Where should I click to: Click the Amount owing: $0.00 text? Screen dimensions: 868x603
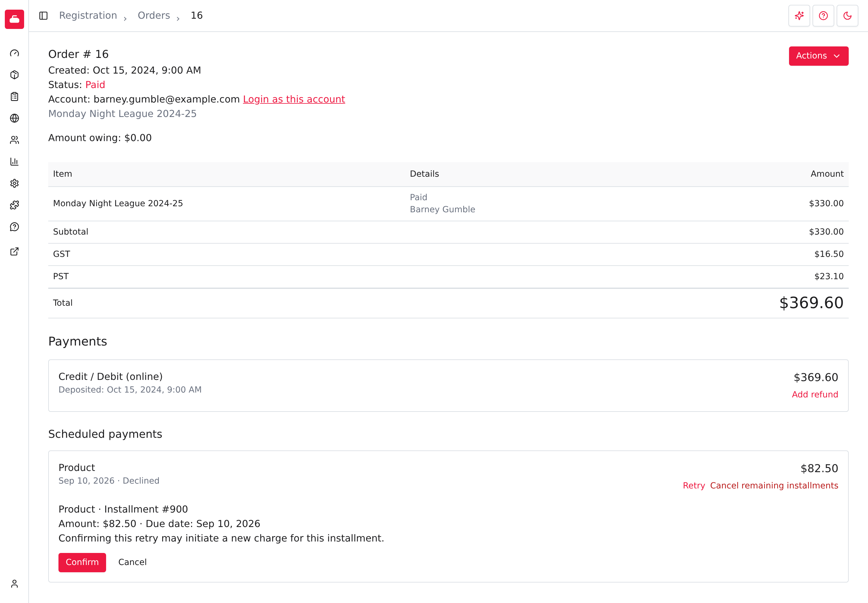coord(100,138)
